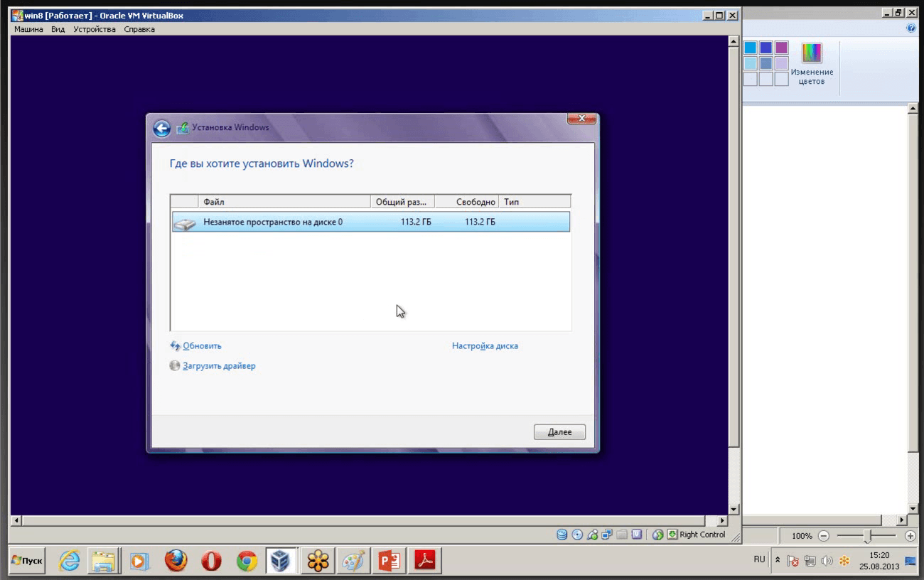Screen dimensions: 924x580
Task: Launch Windows Media Player from the taskbar
Action: tap(139, 561)
